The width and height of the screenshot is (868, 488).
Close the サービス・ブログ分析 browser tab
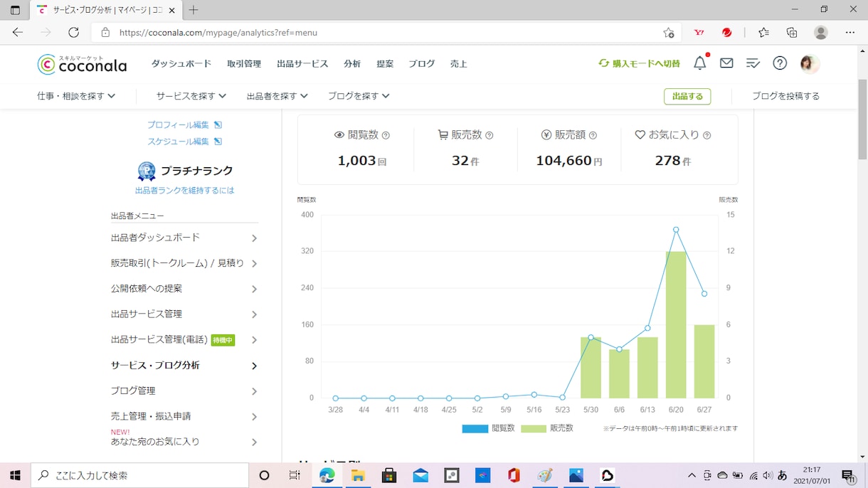tap(171, 10)
